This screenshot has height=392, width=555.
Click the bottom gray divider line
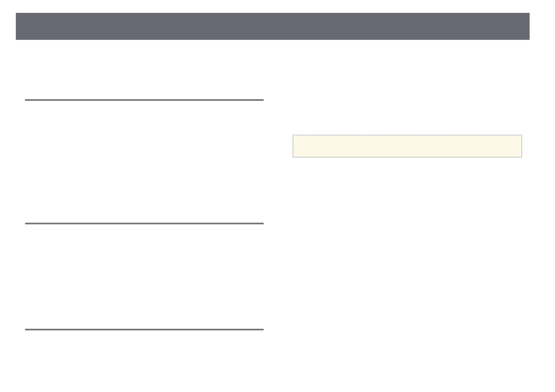click(x=144, y=329)
